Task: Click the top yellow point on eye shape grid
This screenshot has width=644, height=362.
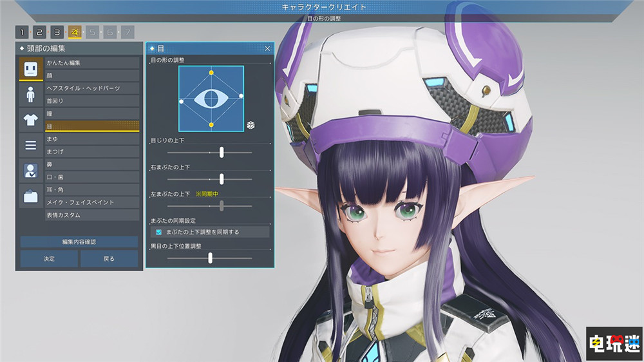Action: click(211, 73)
